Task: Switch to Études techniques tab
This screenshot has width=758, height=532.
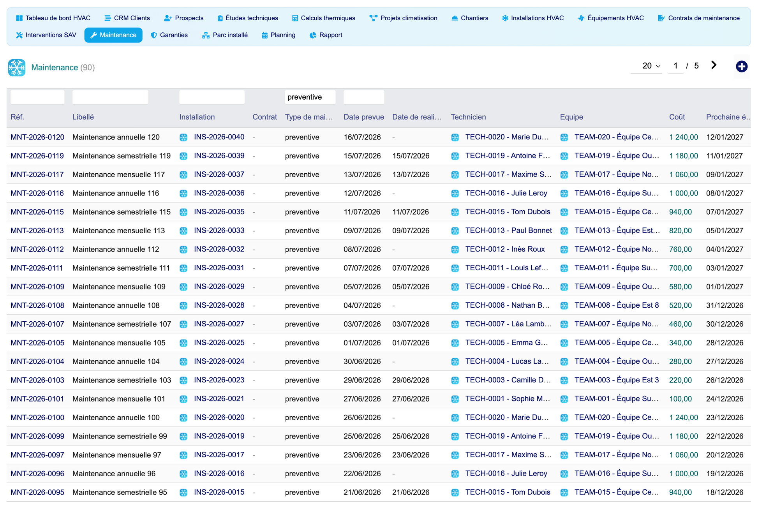Action: (247, 18)
